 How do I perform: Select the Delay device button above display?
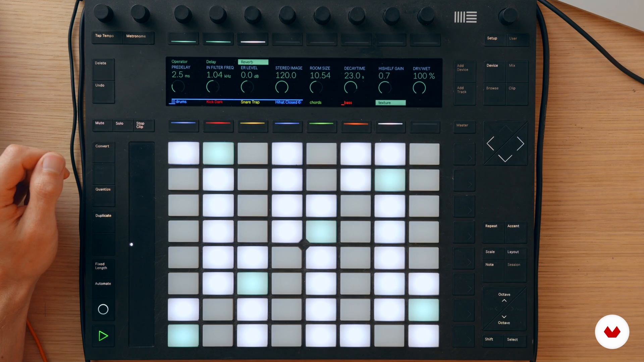click(x=218, y=39)
